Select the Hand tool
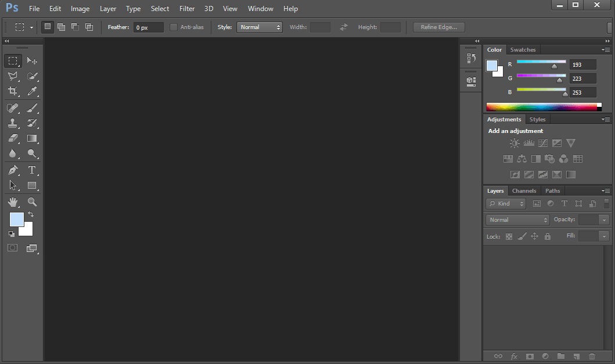The width and height of the screenshot is (615, 364). coord(13,202)
